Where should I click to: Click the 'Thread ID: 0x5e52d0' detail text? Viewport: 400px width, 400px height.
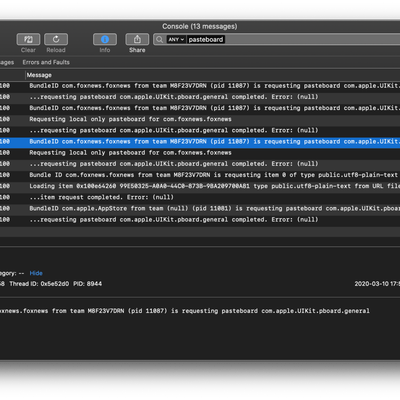tap(39, 284)
